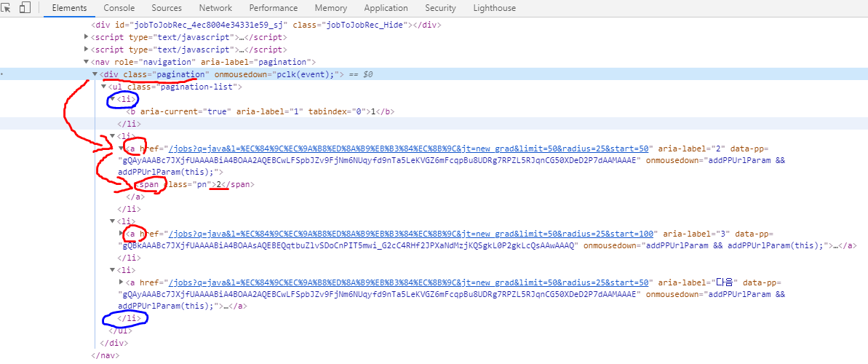This screenshot has height=364, width=868.
Task: Select the ul class="pagination-list" line
Action: click(175, 87)
